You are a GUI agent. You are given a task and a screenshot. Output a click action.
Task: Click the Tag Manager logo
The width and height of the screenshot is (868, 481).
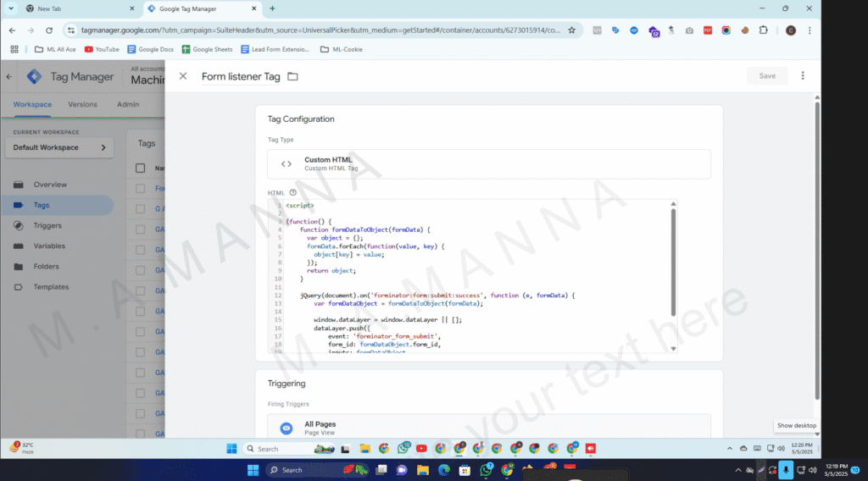tap(34, 77)
